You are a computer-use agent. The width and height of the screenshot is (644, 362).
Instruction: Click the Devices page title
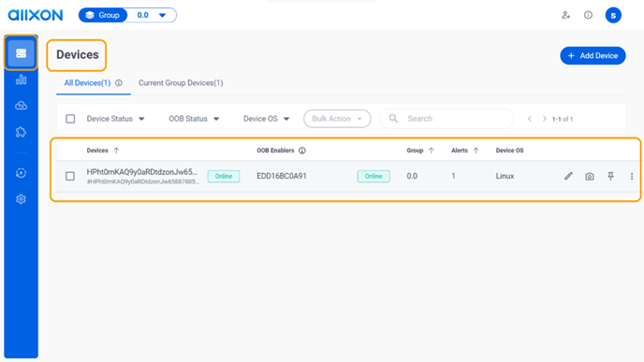click(77, 54)
